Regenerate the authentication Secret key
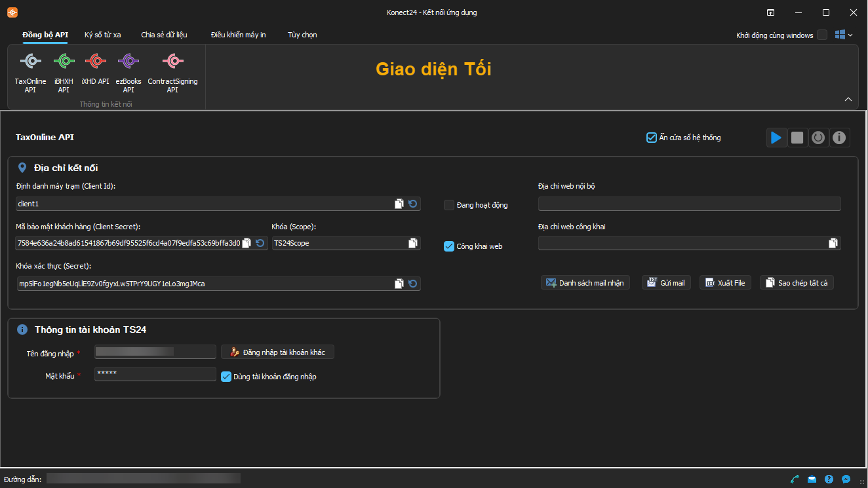The image size is (868, 488). pyautogui.click(x=413, y=284)
